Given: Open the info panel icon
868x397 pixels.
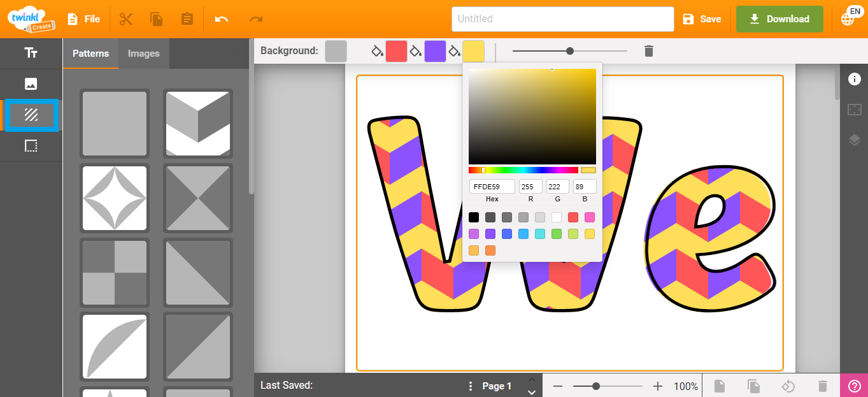Looking at the screenshot, I should (x=854, y=79).
